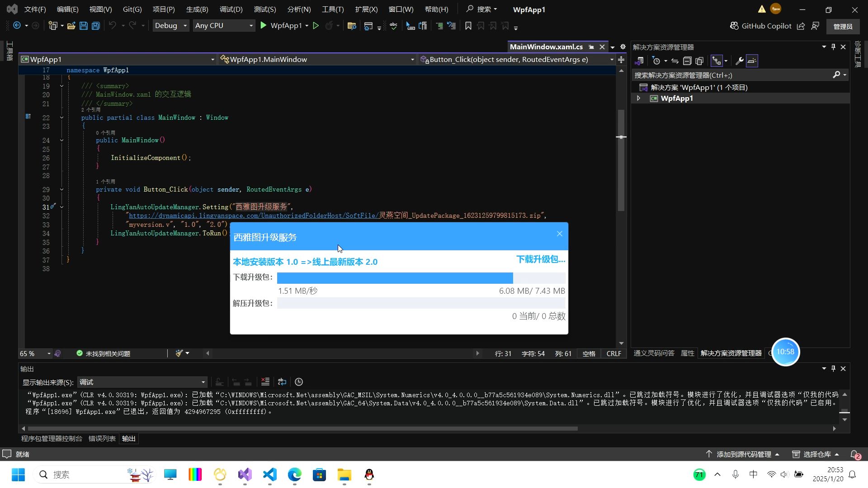This screenshot has width=868, height=488.
Task: Toggle the nested view icon in Solution Explorer
Action: [x=717, y=61]
